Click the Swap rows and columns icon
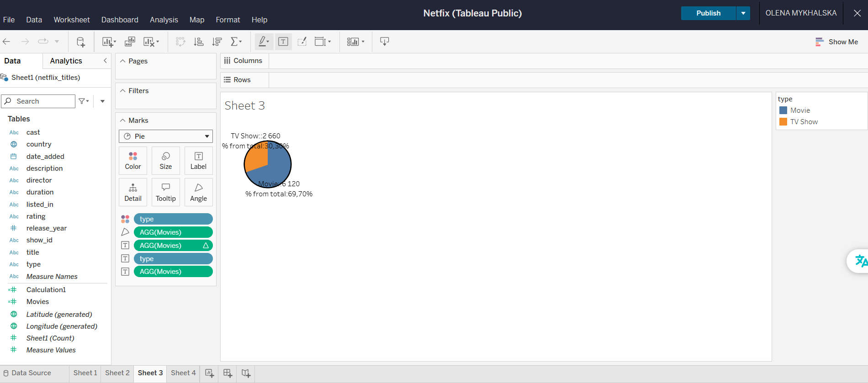The height and width of the screenshot is (383, 868). click(x=180, y=42)
